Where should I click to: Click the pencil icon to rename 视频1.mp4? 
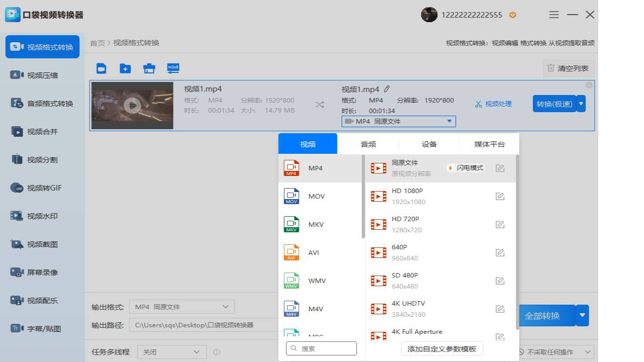387,88
